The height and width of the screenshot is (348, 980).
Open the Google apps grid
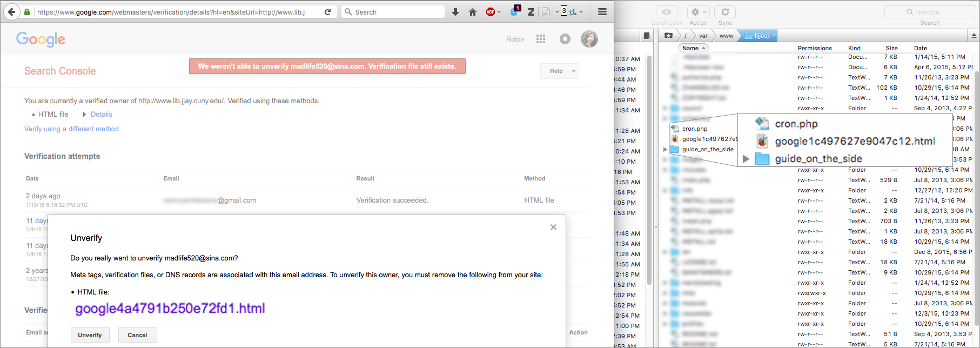(541, 39)
